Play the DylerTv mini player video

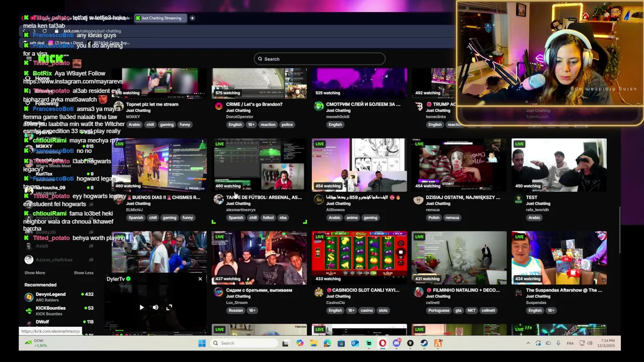141,307
